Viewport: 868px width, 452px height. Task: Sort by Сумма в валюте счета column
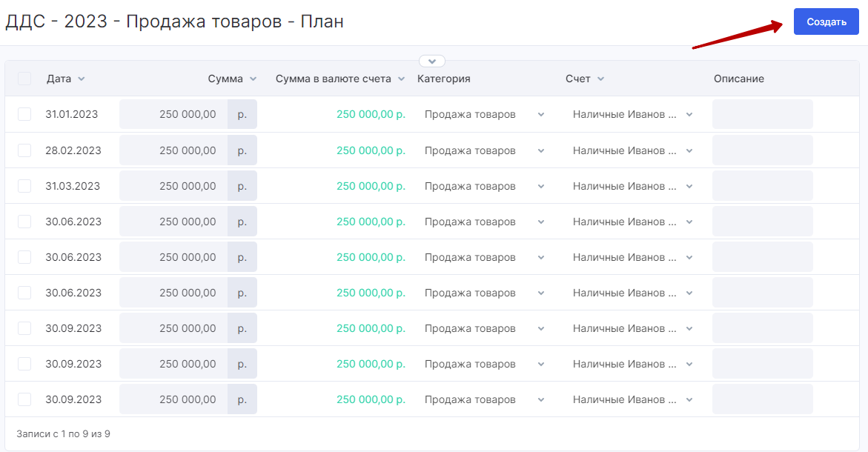340,79
